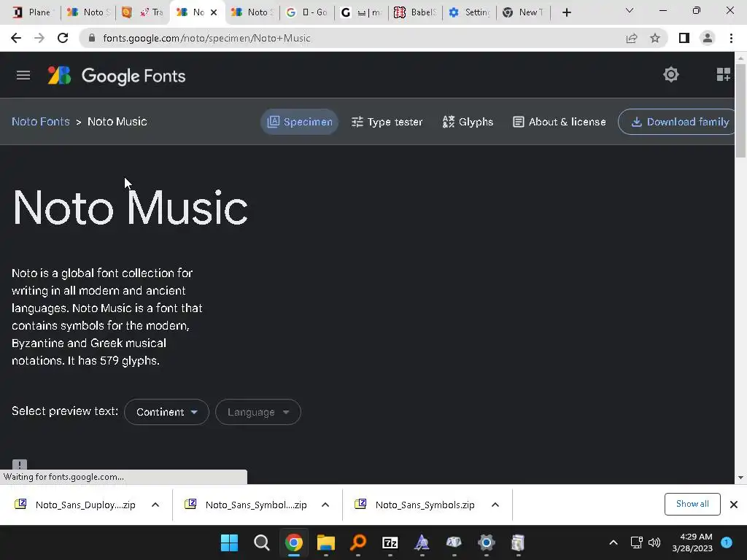Open the Noto_Sans_Symbol....zip download
The height and width of the screenshot is (560, 747).
click(x=246, y=505)
